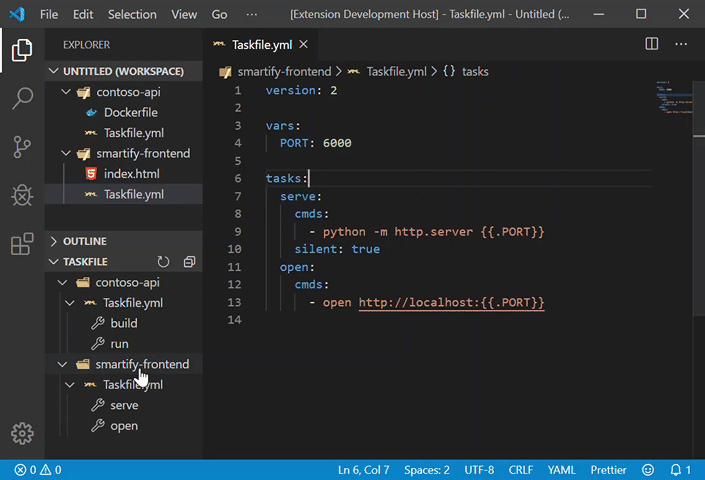Screen dimensions: 705x480
Task: Open the Edit menu
Action: coord(83,14)
